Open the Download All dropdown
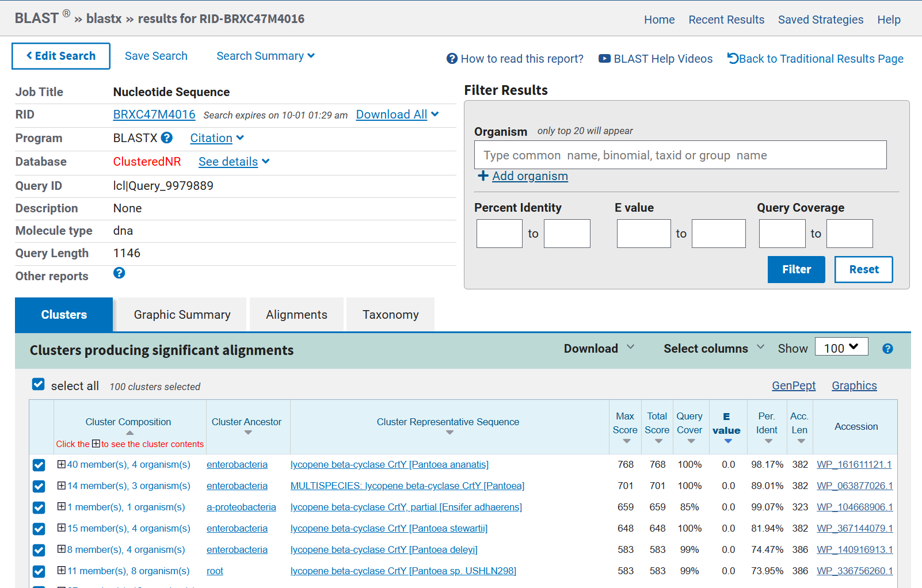This screenshot has width=922, height=588. pos(397,114)
